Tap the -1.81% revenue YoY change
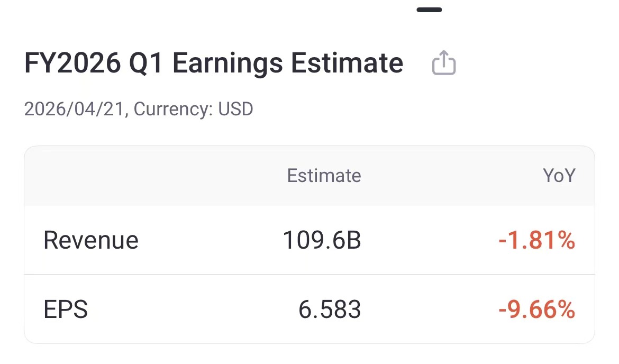Viewport: 619px width, 364px height. pyautogui.click(x=536, y=240)
